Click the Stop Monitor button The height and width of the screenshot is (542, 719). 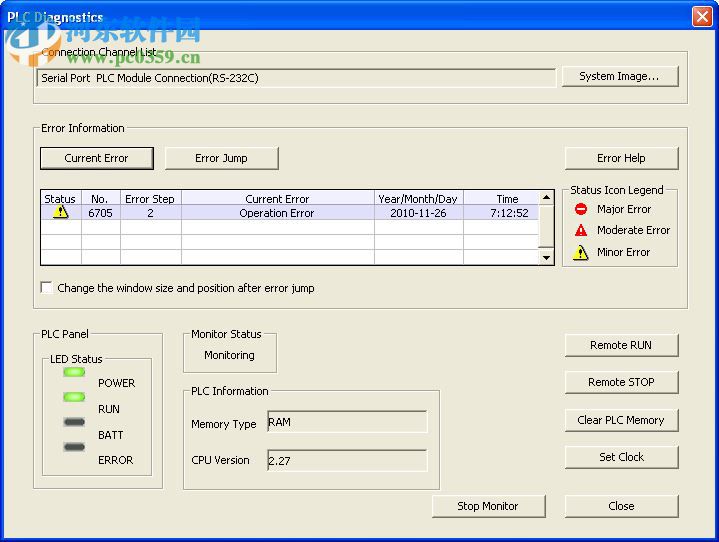pos(488,506)
